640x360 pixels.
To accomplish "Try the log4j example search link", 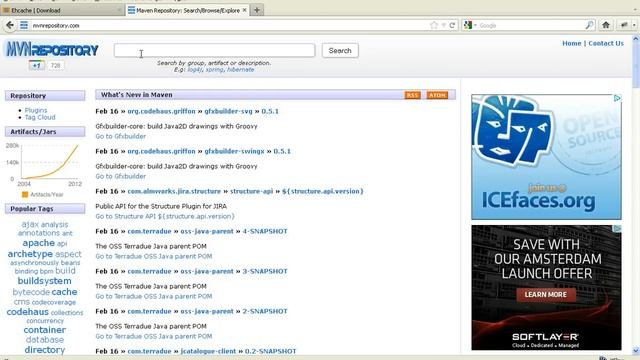I will [x=195, y=70].
